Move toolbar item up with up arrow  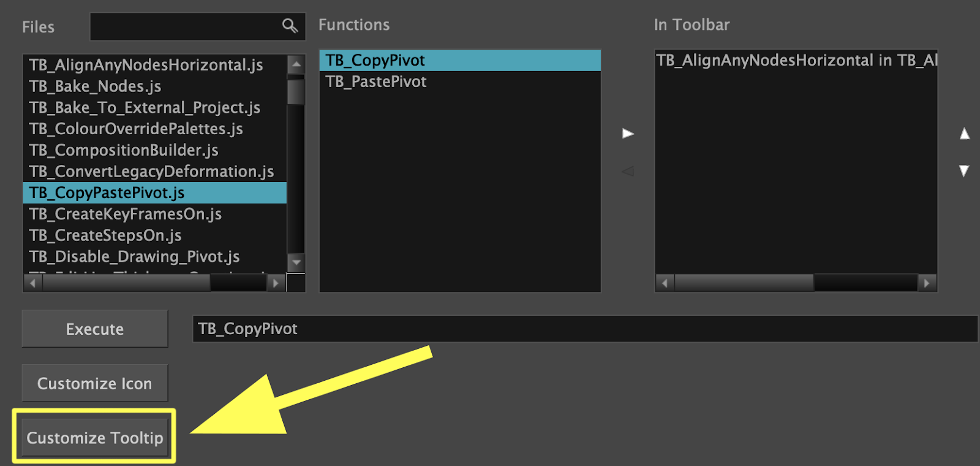(x=965, y=134)
